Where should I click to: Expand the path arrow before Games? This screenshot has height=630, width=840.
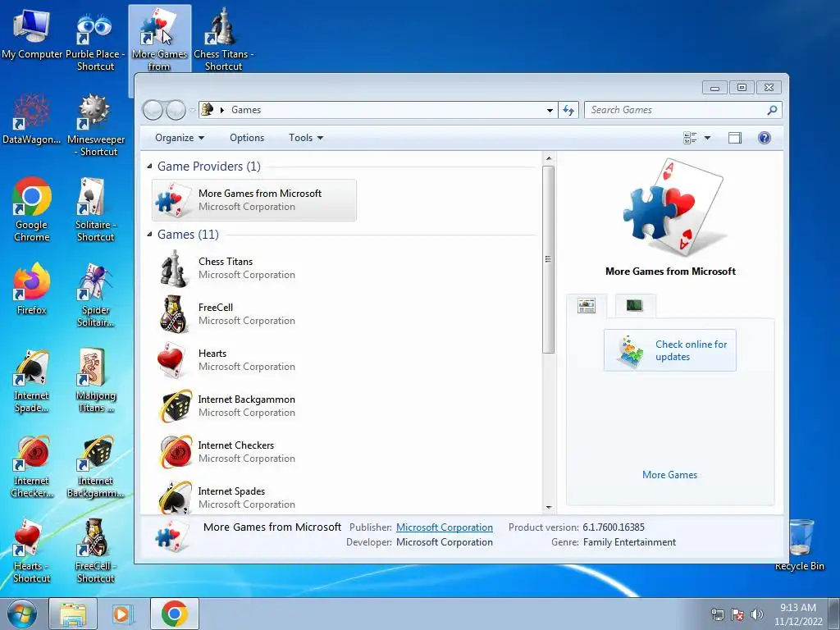pyautogui.click(x=221, y=110)
